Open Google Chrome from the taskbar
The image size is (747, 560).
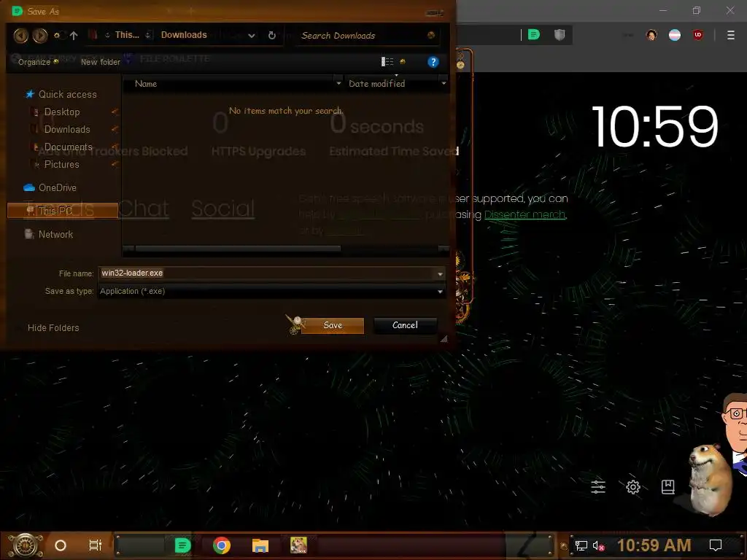pyautogui.click(x=222, y=545)
